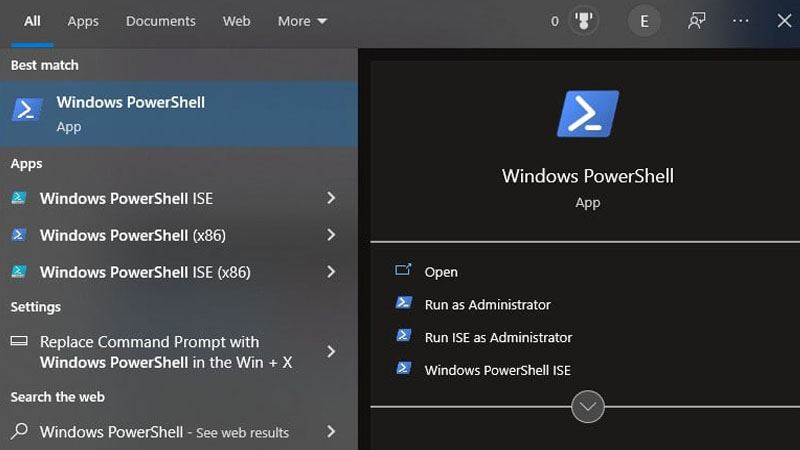Click the Windows PowerShell ISE app icon

(x=19, y=198)
